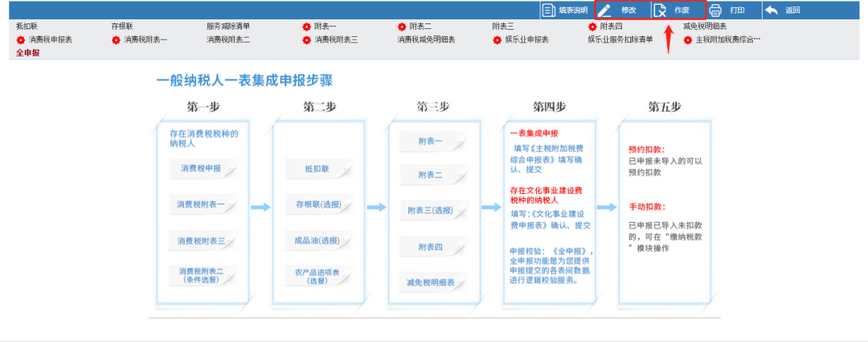Image resolution: width=868 pixels, height=342 pixels.
Task: Click the red 预约扣款 label
Action: coord(646,150)
